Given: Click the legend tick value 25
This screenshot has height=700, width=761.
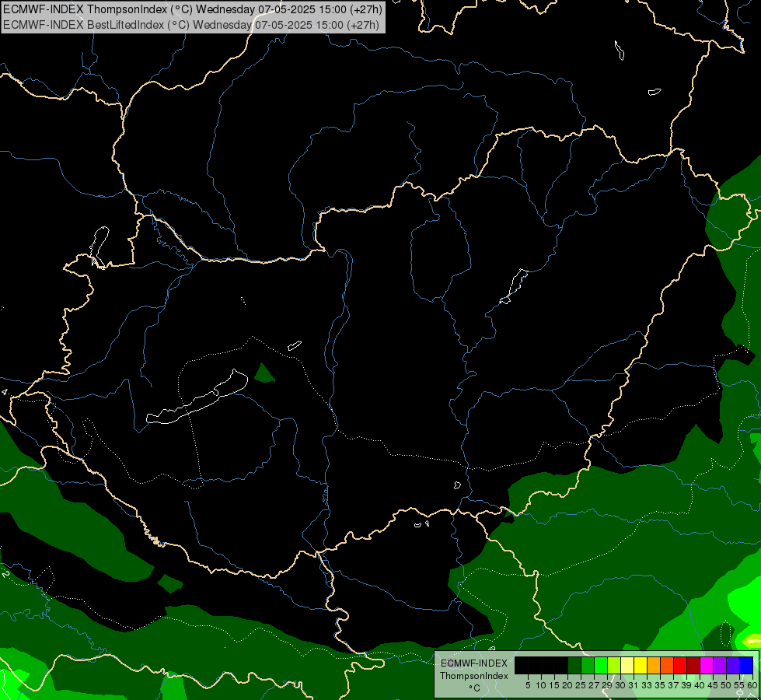Looking at the screenshot, I should tap(581, 685).
